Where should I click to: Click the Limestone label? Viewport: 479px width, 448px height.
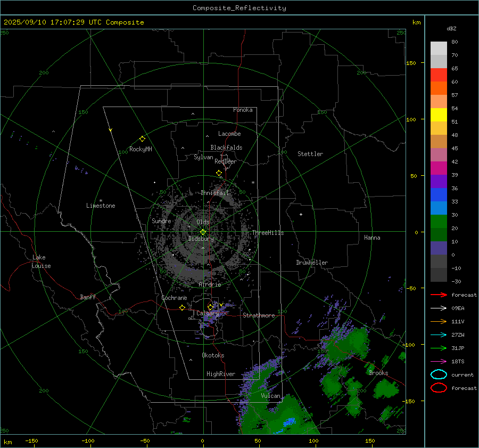coord(101,206)
